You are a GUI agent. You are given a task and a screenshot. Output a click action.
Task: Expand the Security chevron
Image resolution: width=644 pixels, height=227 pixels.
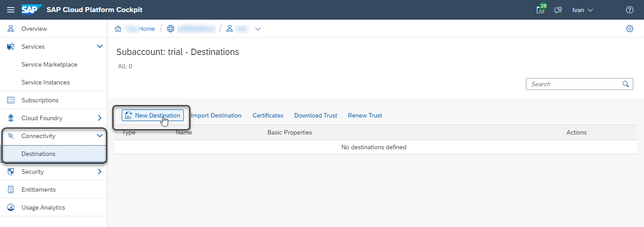click(100, 172)
